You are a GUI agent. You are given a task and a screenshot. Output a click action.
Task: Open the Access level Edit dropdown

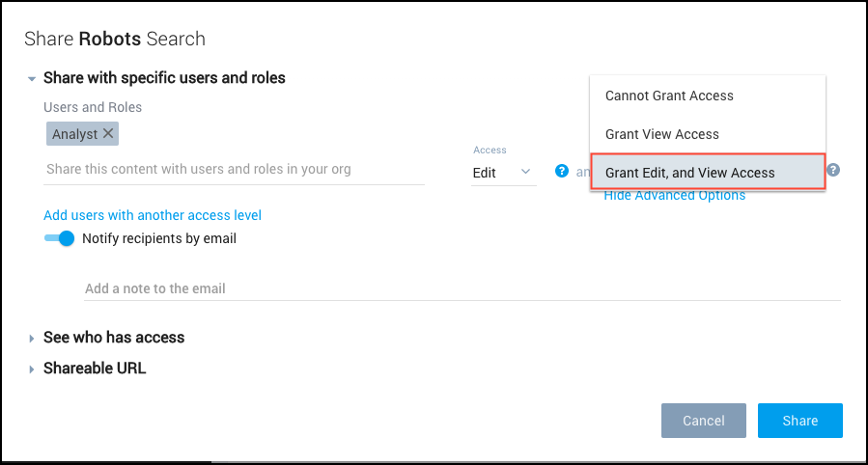[503, 172]
